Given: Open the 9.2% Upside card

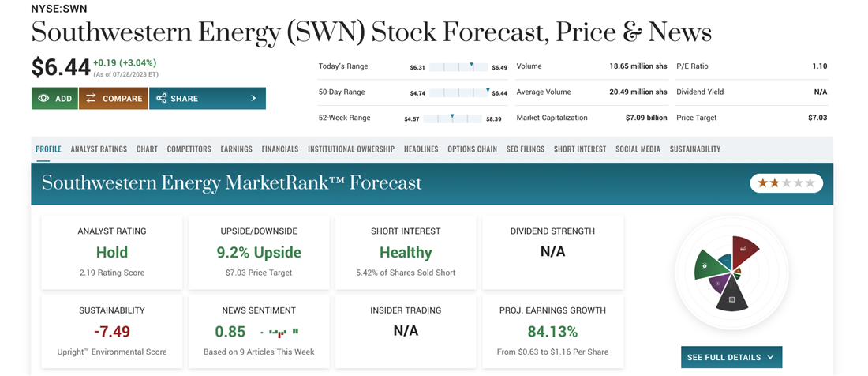Looking at the screenshot, I should (259, 253).
